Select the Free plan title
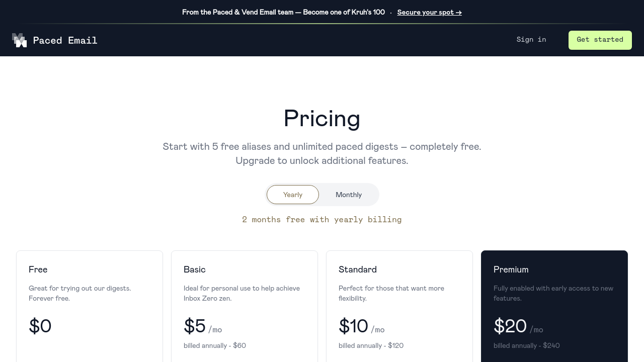The height and width of the screenshot is (362, 644). click(38, 269)
